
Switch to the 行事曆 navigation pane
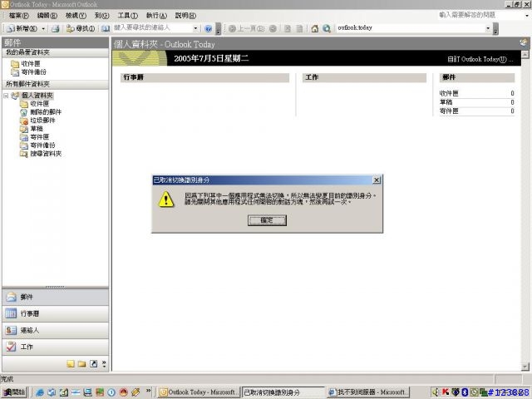(56, 313)
